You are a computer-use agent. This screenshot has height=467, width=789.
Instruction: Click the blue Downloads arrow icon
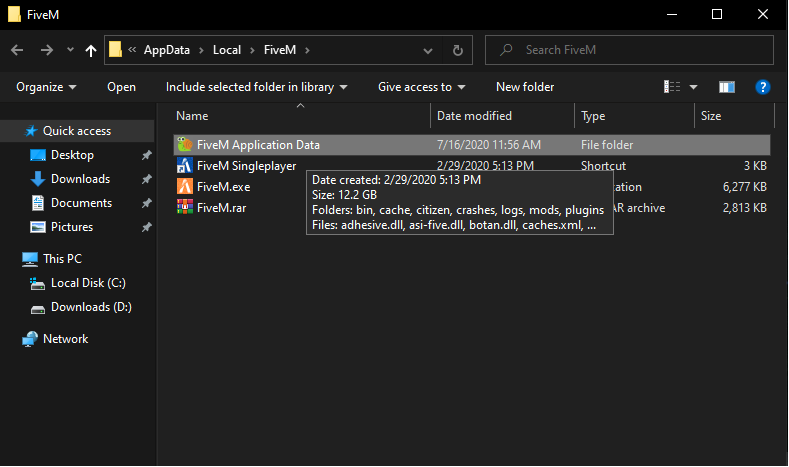click(38, 179)
